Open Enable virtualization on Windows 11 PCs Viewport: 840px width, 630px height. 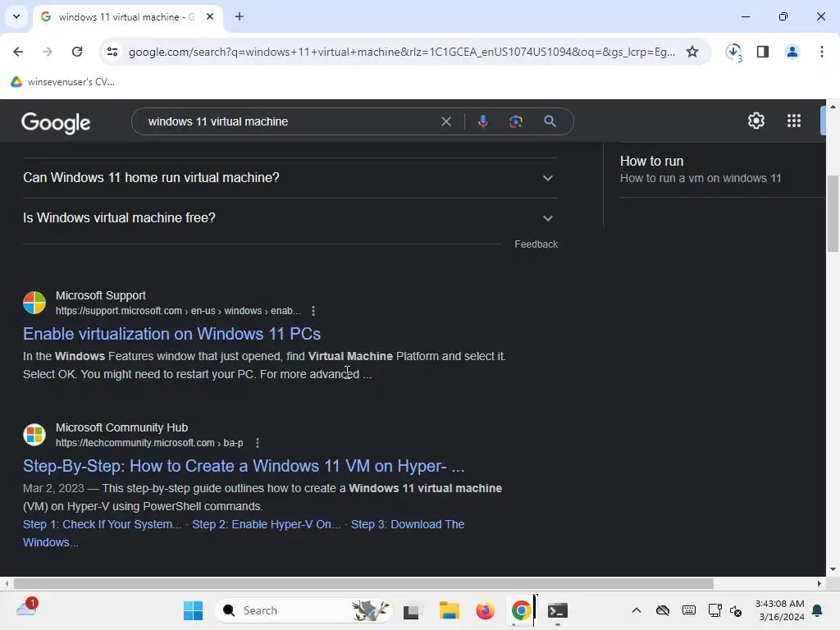pyautogui.click(x=172, y=334)
